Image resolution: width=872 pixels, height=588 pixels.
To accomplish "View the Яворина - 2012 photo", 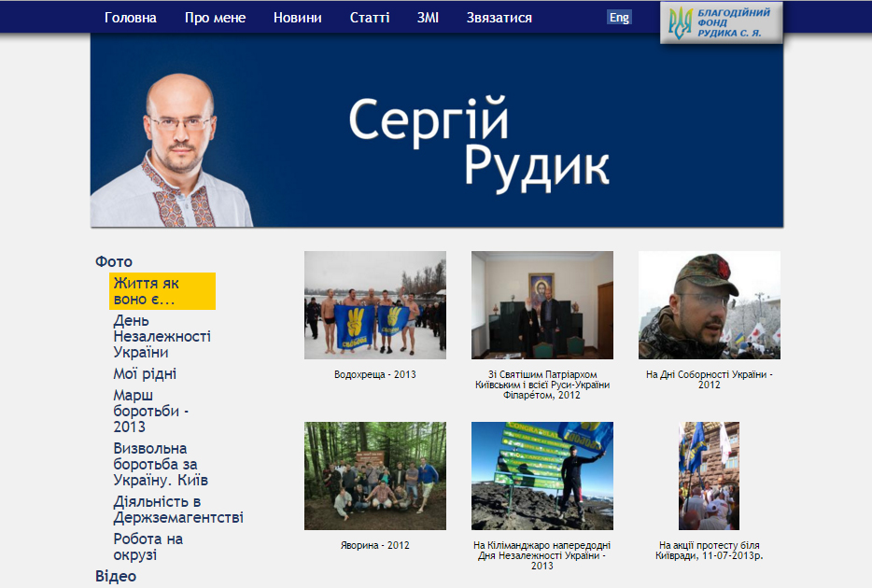I will (374, 476).
